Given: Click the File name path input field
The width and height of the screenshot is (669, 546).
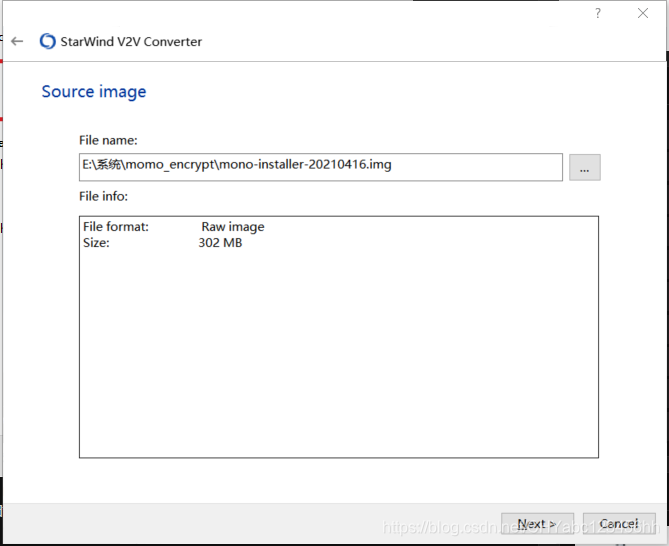Looking at the screenshot, I should 321,167.
